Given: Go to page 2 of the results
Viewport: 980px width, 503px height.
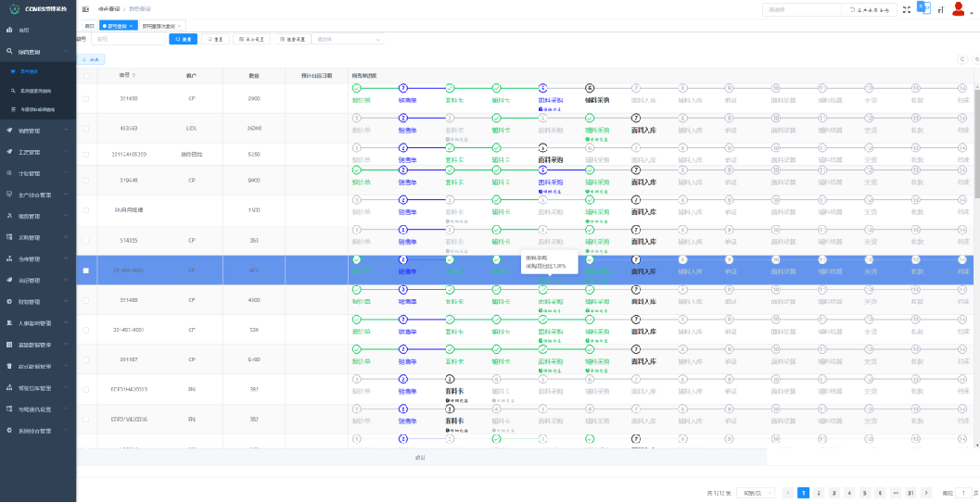Looking at the screenshot, I should coord(819,493).
